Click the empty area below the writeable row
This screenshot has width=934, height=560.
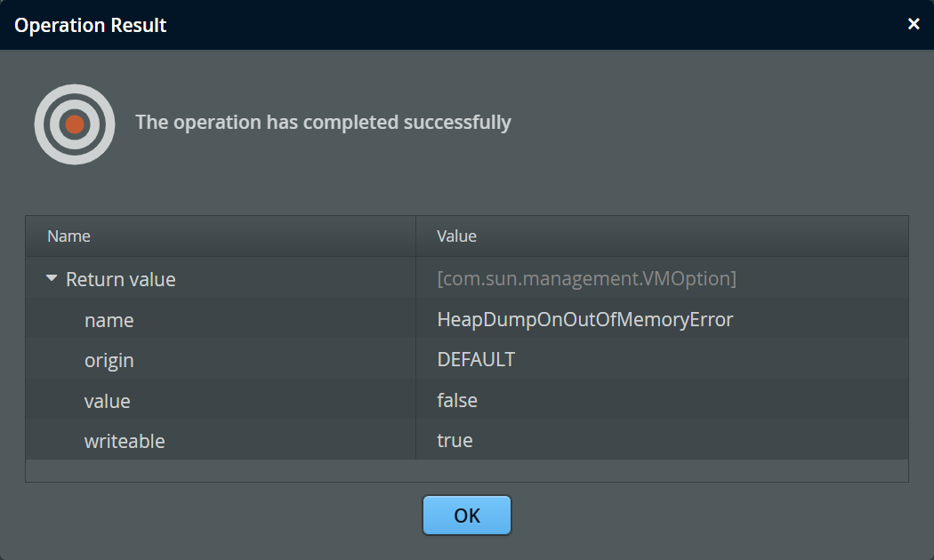(x=467, y=470)
